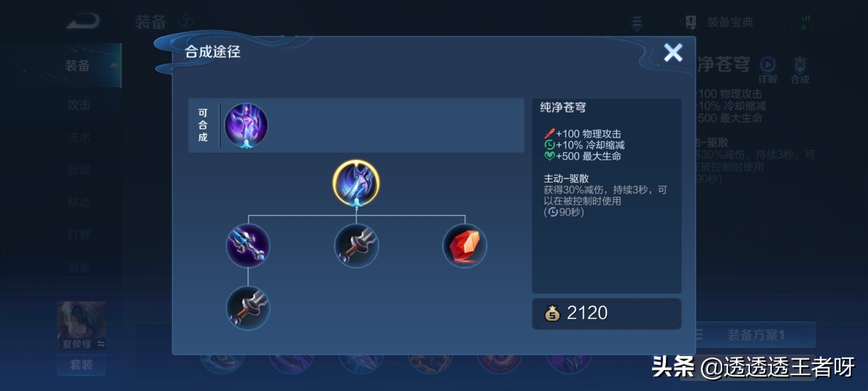868x391 pixels.
Task: Select the middle iron sword component icon
Action: [x=356, y=246]
